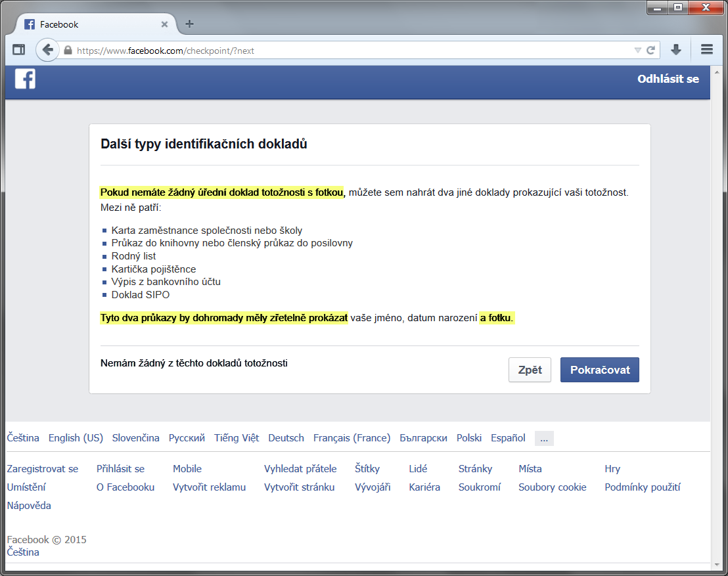The width and height of the screenshot is (728, 576).
Task: Open the Místa footer link
Action: [x=530, y=469]
